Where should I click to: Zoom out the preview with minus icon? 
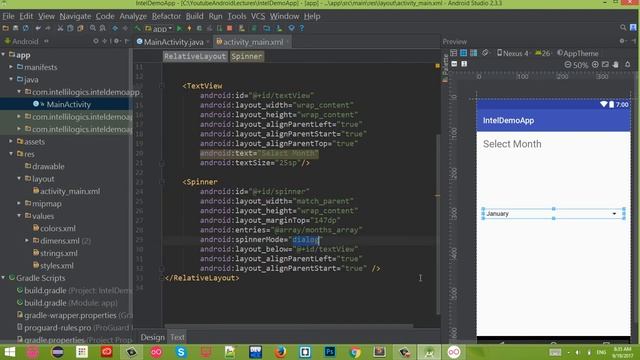click(x=568, y=64)
